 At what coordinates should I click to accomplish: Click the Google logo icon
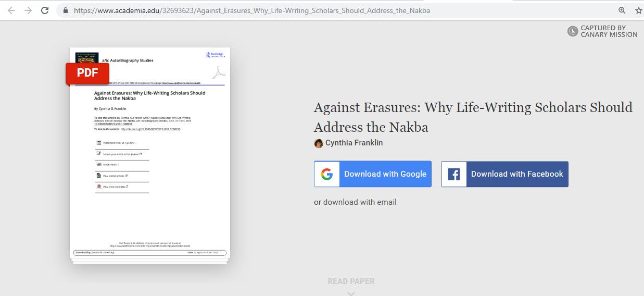[x=327, y=174]
